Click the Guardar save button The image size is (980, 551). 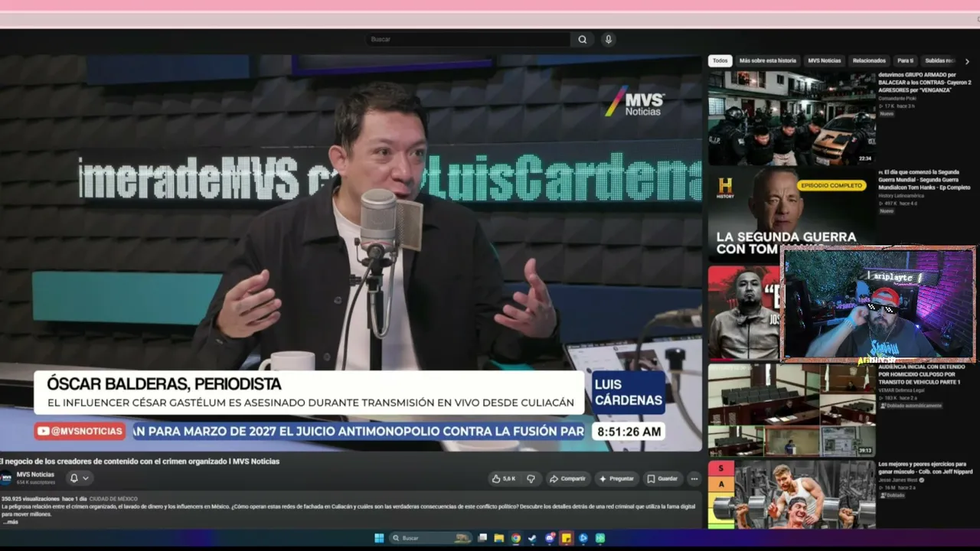tap(663, 479)
